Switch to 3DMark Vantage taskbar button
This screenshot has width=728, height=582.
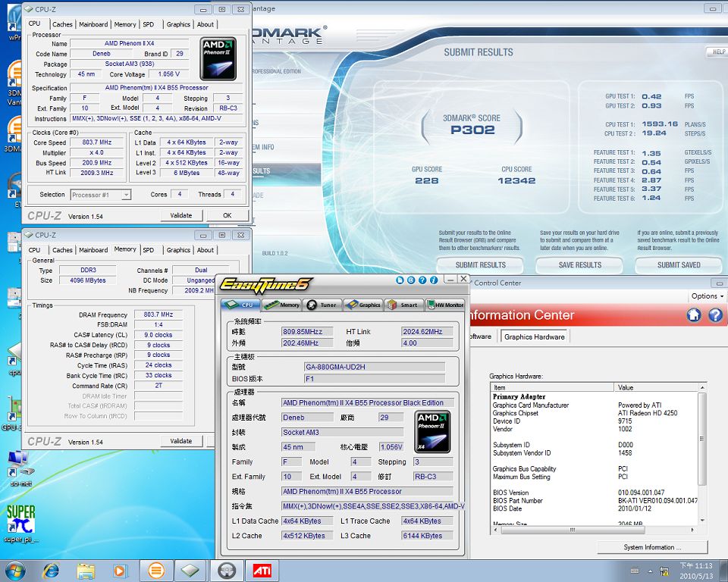click(x=156, y=571)
